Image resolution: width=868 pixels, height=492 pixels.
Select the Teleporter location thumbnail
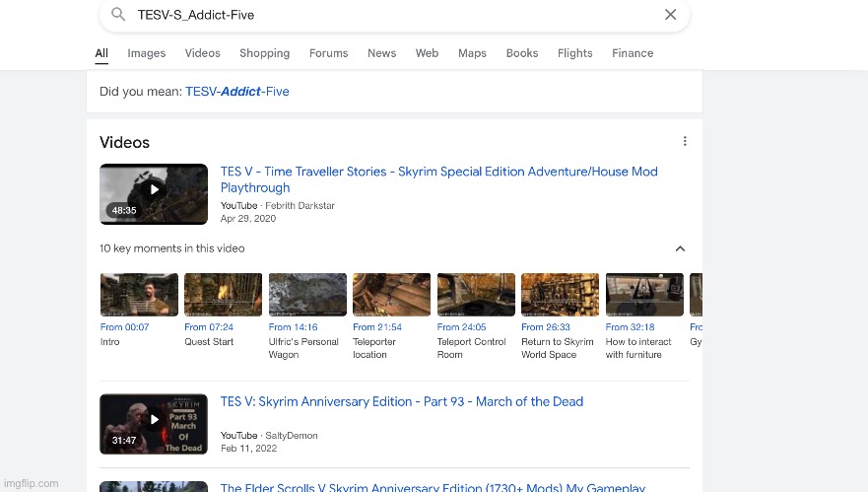(392, 295)
